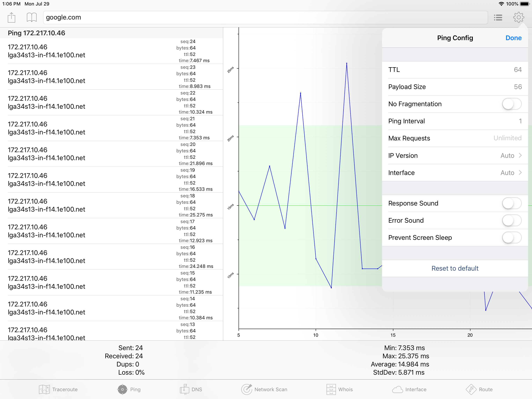Open the bookmarks book icon
Image resolution: width=532 pixels, height=399 pixels.
pos(32,18)
